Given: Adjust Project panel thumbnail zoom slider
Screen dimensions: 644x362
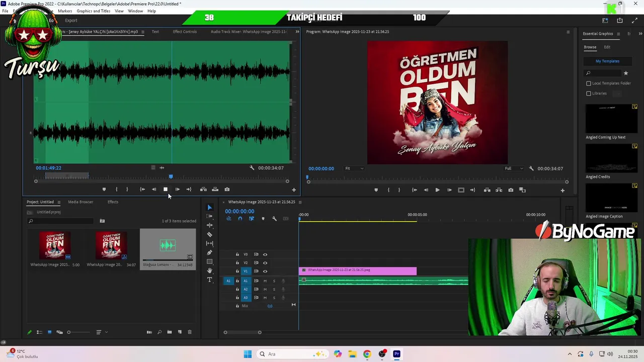Looking at the screenshot, I should click(x=78, y=332).
